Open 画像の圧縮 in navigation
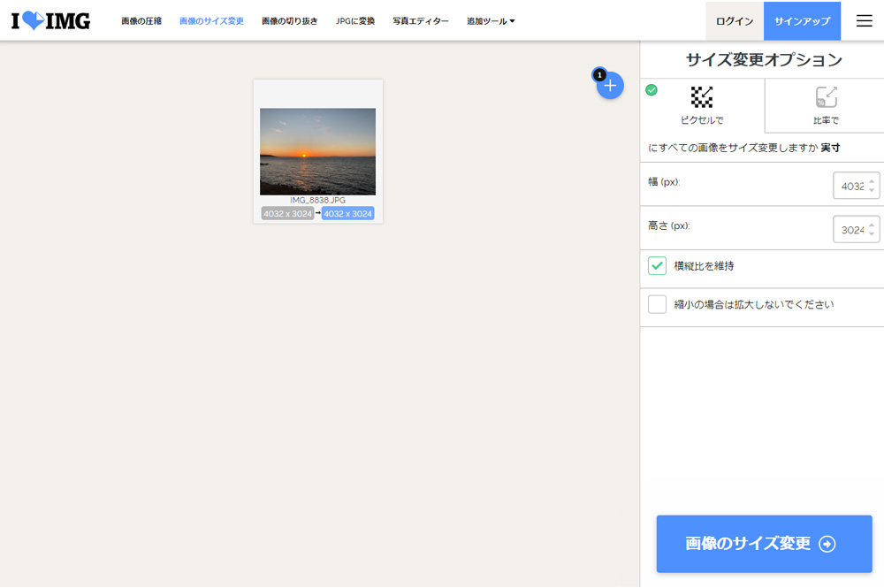The image size is (884, 588). tap(141, 21)
